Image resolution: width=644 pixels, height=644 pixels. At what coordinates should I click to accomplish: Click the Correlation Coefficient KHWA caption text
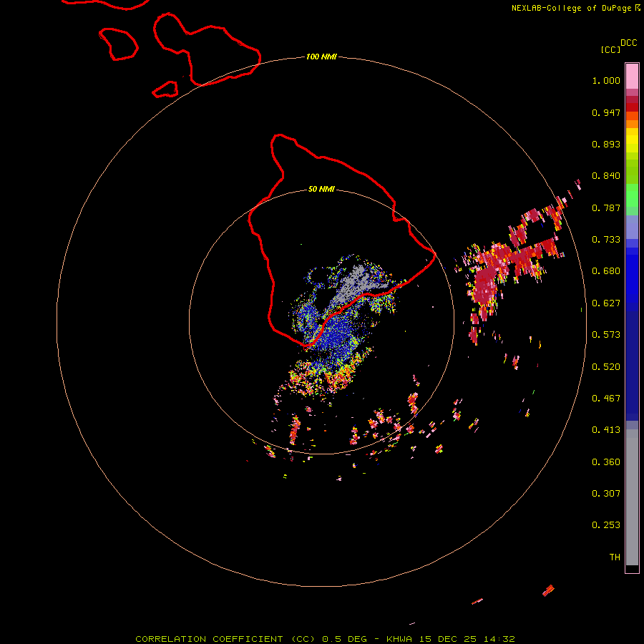[325, 639]
